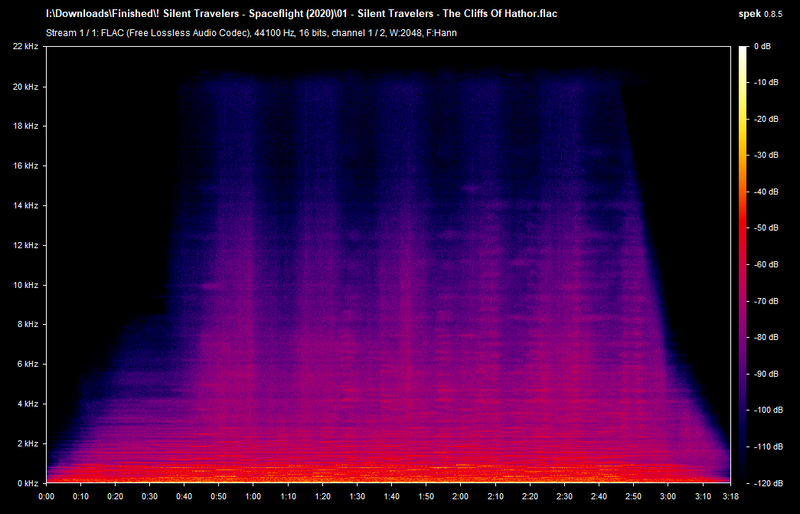Image resolution: width=800 pixels, height=514 pixels.
Task: Click the 2:50 time axis label
Action: 634,496
